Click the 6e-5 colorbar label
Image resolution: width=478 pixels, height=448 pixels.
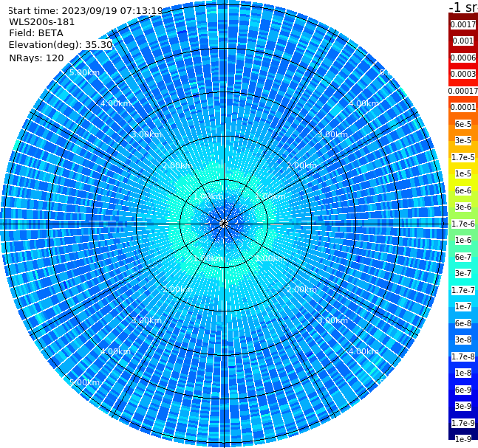pos(463,124)
